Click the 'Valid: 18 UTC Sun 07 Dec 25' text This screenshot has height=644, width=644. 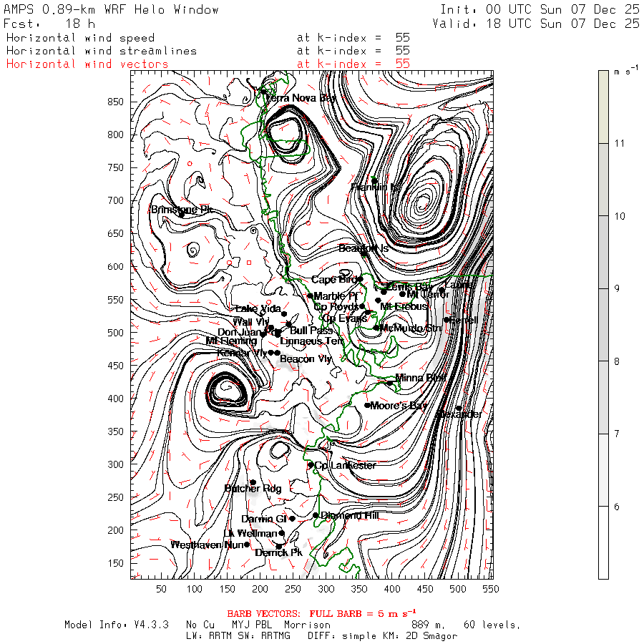click(535, 24)
